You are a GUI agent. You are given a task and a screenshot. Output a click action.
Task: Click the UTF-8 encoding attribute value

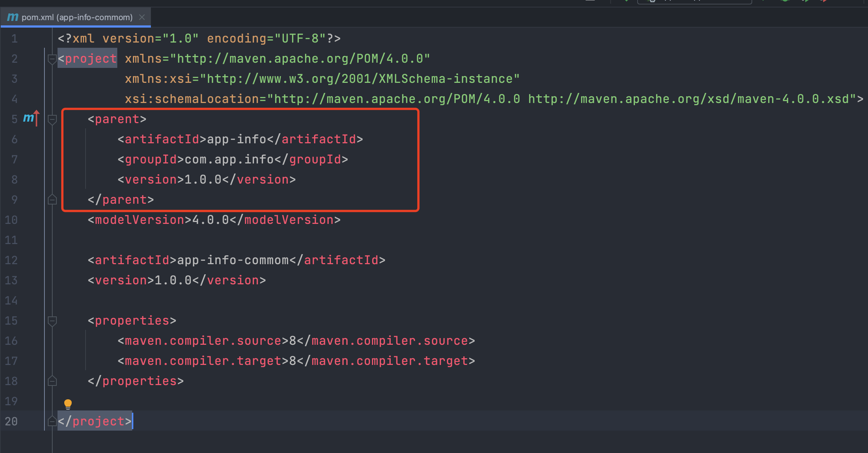pos(300,39)
